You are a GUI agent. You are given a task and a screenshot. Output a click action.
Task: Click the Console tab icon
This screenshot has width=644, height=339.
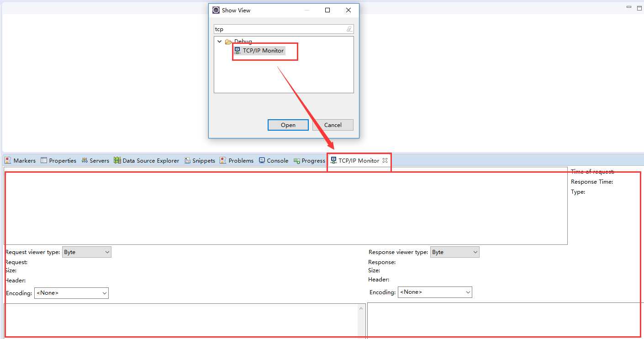pyautogui.click(x=262, y=160)
